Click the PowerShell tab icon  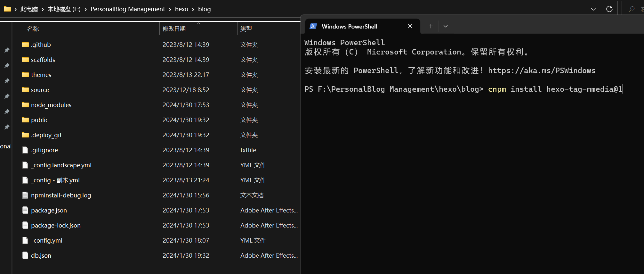click(313, 26)
